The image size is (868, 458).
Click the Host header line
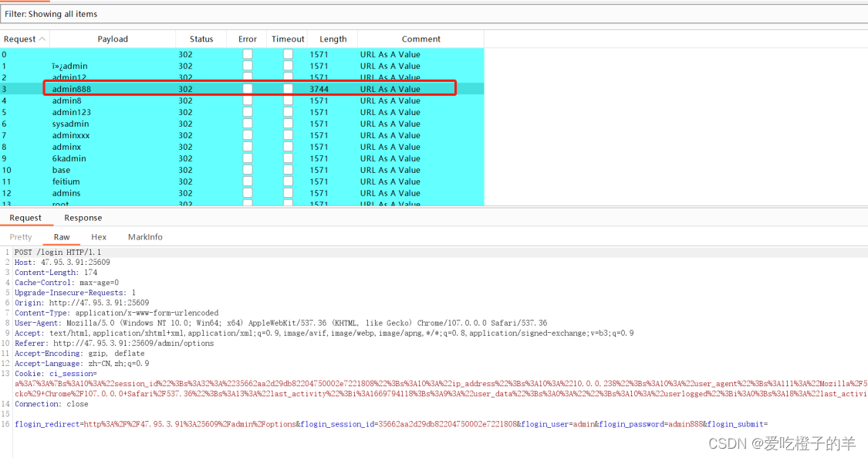(x=62, y=262)
